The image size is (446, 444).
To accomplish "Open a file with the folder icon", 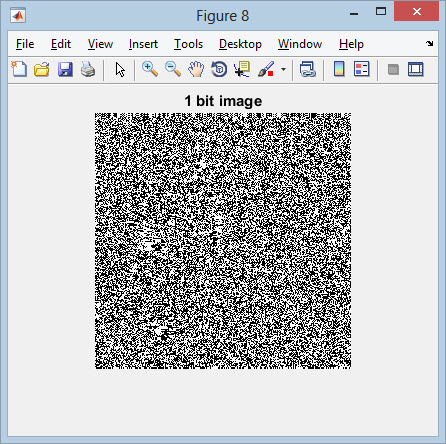I will (x=42, y=70).
